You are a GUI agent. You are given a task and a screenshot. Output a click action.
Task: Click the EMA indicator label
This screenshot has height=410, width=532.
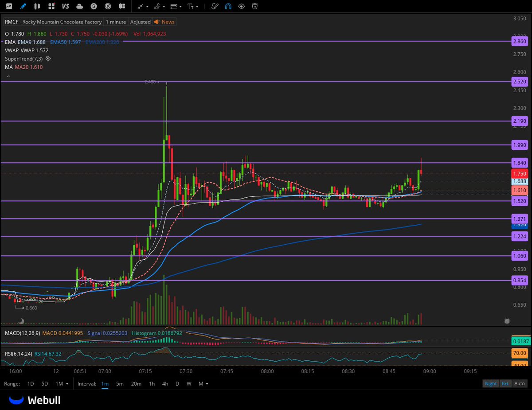[10, 42]
